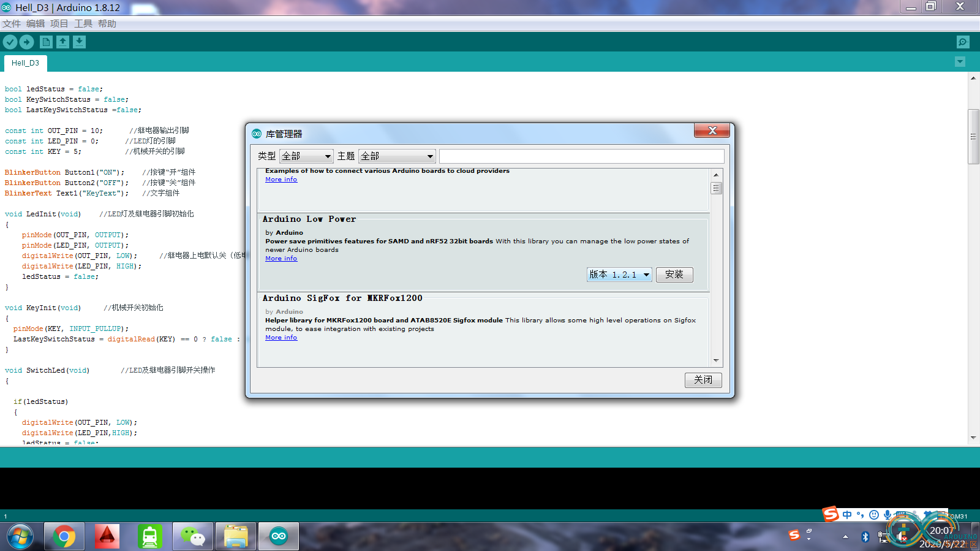Open the 文件 menu
The height and width of the screenshot is (551, 980).
coord(12,23)
